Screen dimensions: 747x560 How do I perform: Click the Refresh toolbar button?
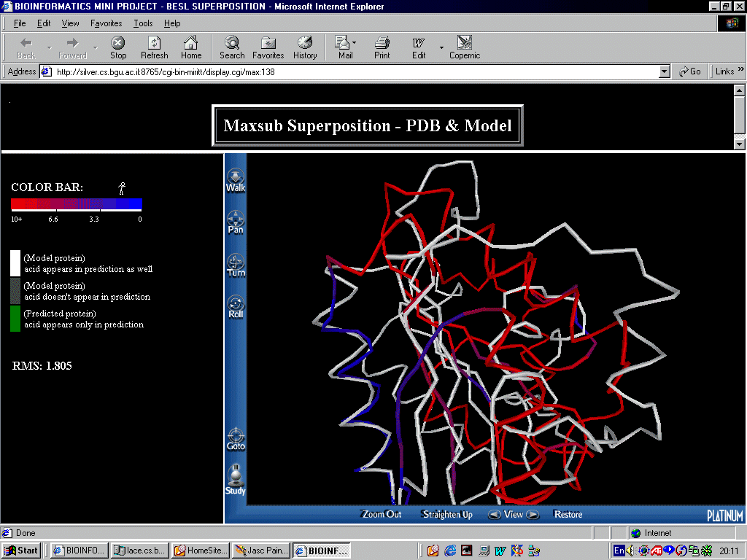click(154, 47)
